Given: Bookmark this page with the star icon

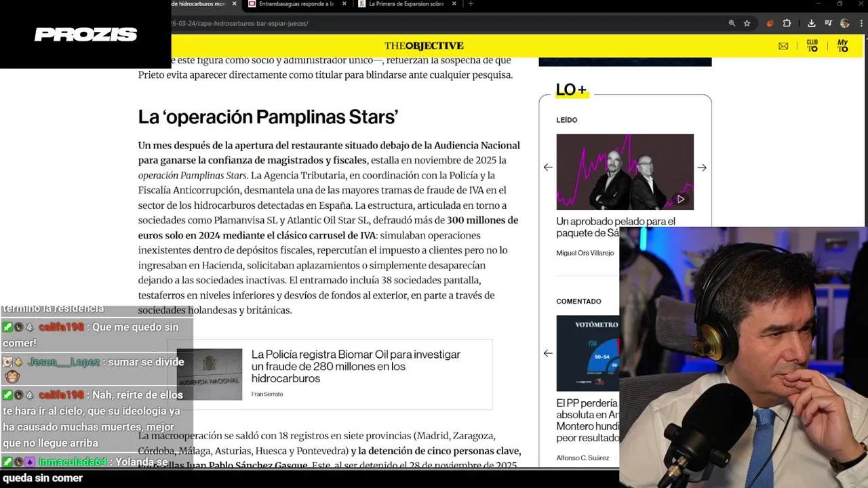Looking at the screenshot, I should pyautogui.click(x=747, y=23).
